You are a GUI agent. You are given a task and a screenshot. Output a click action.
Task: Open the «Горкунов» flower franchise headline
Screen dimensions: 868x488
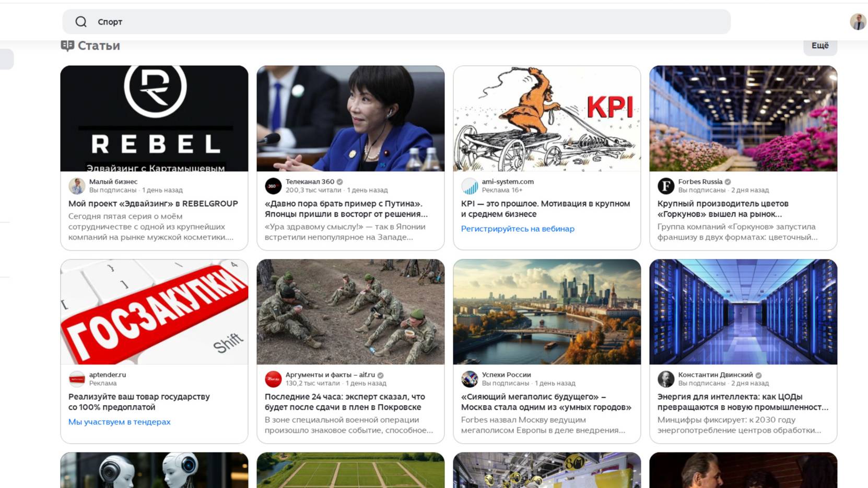click(723, 209)
